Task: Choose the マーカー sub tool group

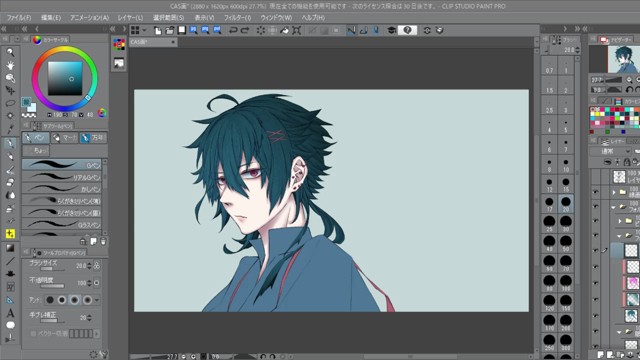Action: (64, 138)
